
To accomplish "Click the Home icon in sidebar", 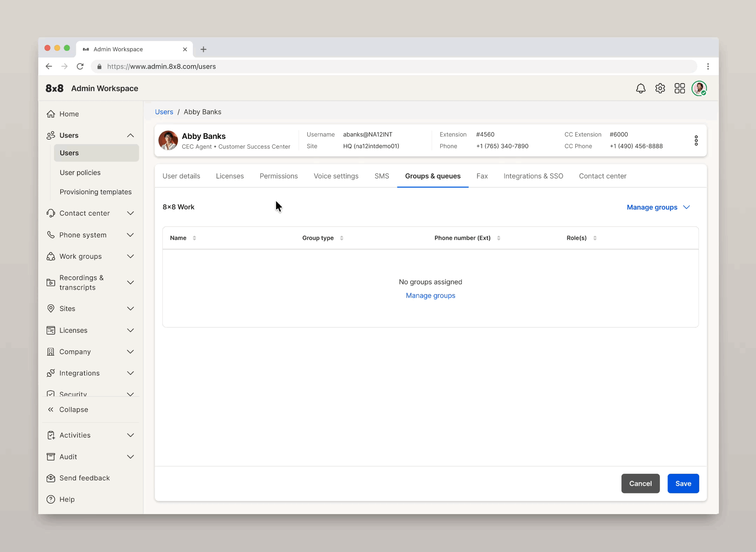I will tap(51, 114).
